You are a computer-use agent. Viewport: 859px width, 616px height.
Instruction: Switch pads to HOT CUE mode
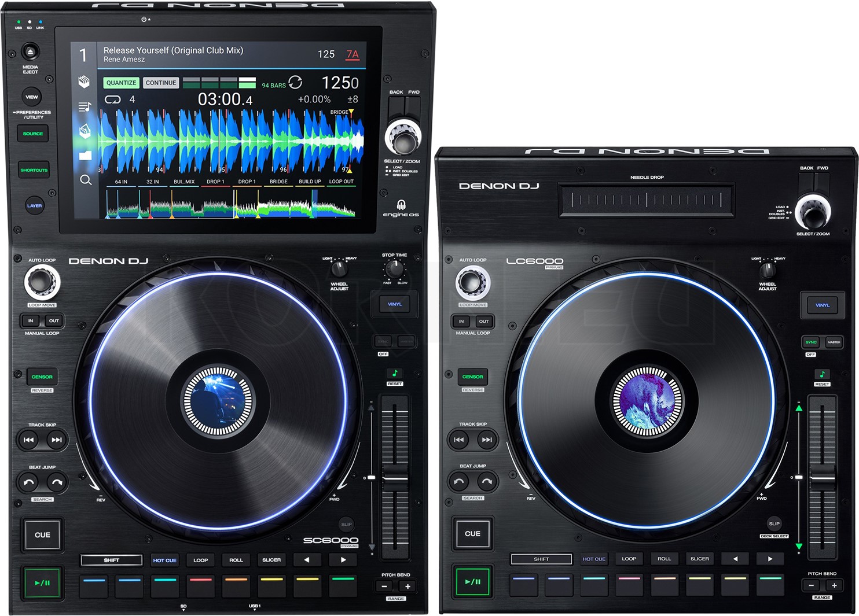[164, 560]
